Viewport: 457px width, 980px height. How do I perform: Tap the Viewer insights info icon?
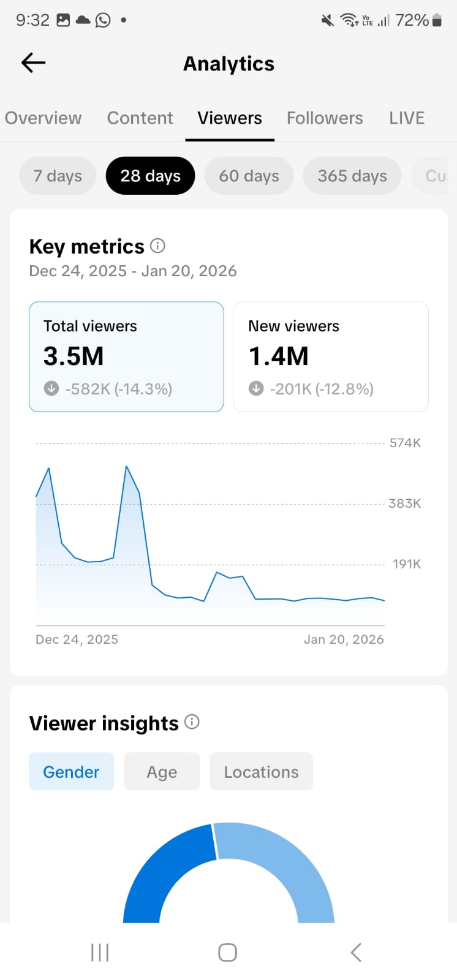pyautogui.click(x=192, y=722)
